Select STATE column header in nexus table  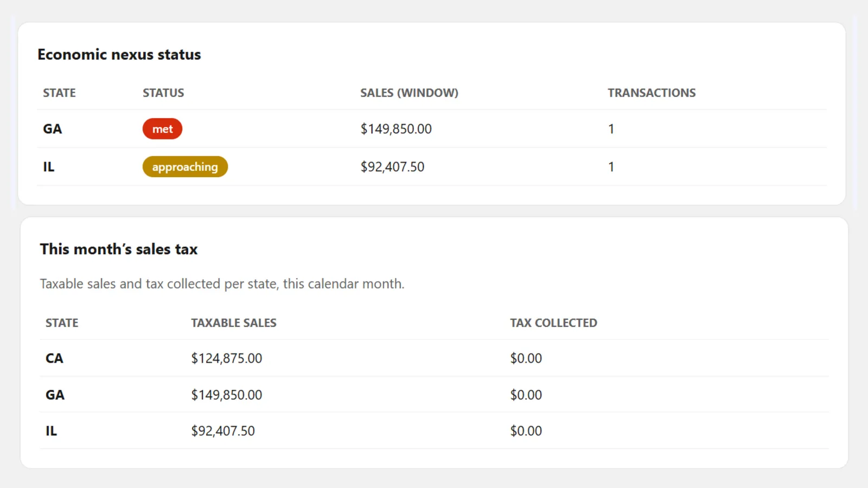coord(59,93)
